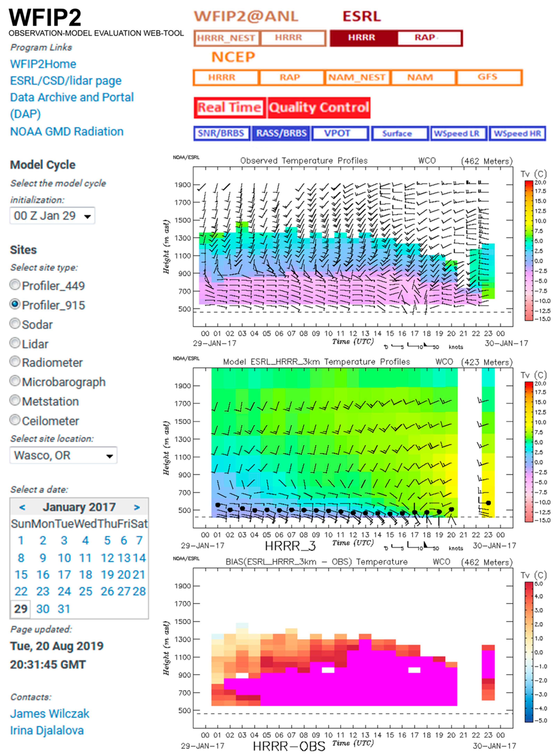Select January 25 in the calendar
557x756 pixels.
(86, 592)
